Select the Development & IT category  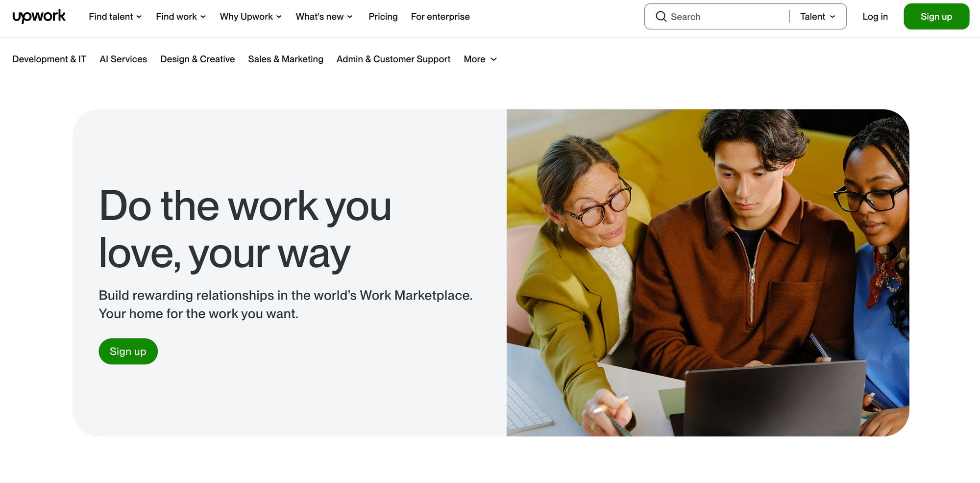tap(49, 59)
